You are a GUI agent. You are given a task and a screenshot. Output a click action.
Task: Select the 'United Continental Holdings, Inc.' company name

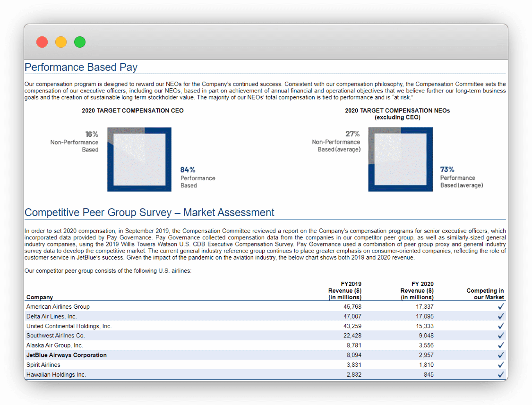(69, 326)
